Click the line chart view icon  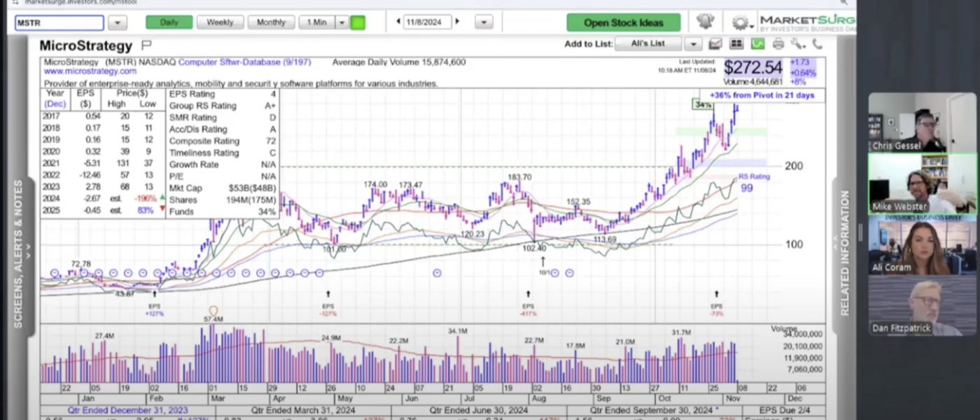tap(715, 44)
